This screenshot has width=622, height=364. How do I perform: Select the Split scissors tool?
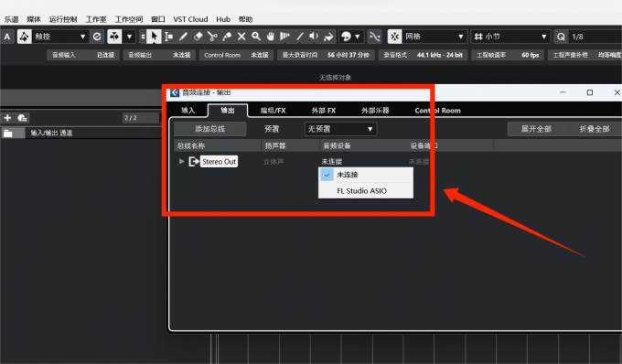tap(212, 37)
